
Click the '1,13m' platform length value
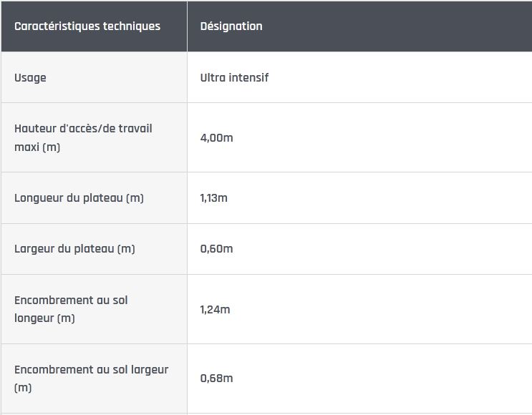(x=213, y=197)
